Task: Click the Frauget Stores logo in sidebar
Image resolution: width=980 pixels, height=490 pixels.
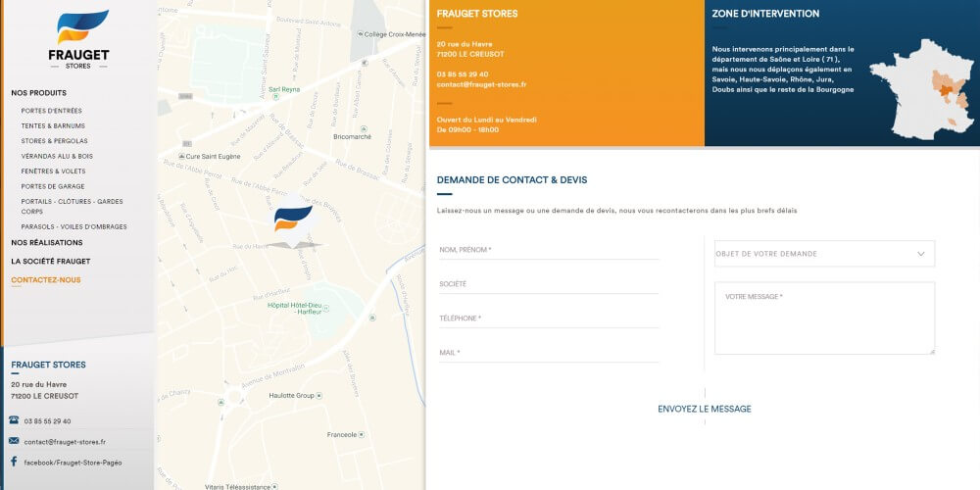Action: [x=78, y=39]
